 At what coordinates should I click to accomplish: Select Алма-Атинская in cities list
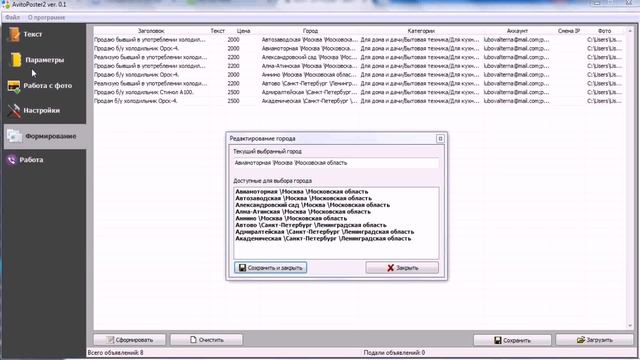[303, 211]
